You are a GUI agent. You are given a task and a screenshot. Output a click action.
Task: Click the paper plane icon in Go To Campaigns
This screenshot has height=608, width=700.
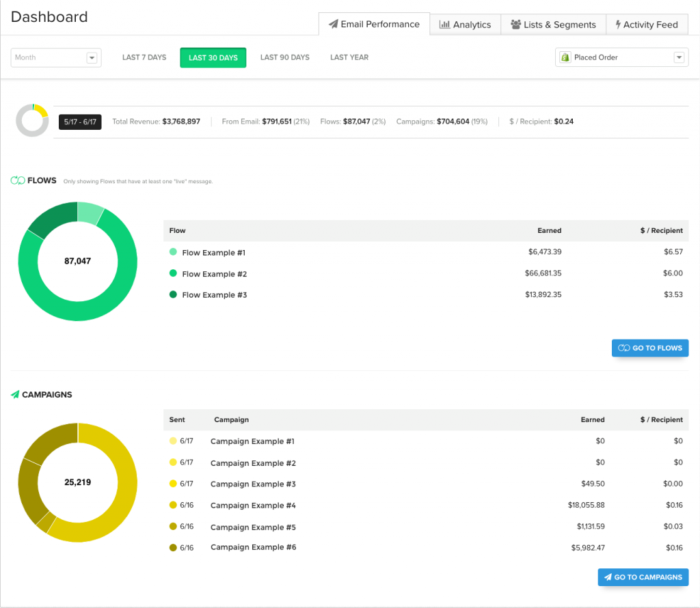[608, 577]
